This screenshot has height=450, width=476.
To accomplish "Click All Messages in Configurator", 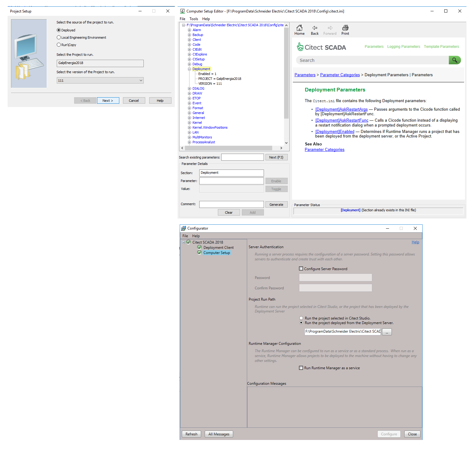I will point(219,434).
